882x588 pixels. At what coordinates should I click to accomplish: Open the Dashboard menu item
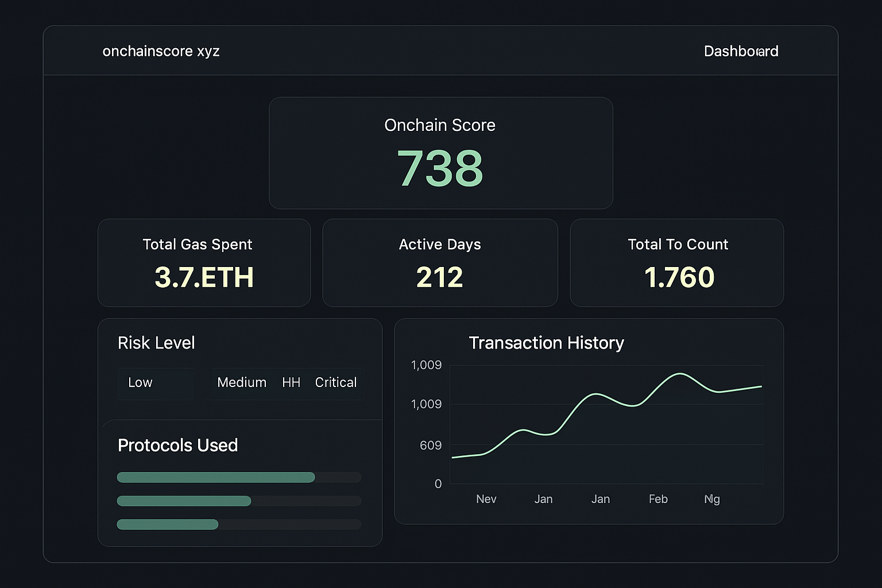[741, 51]
